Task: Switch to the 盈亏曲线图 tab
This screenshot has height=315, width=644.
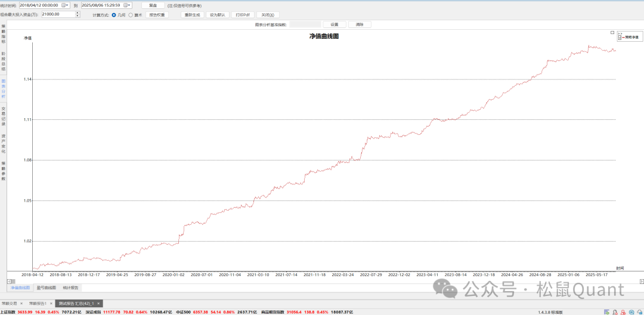Action: (x=47, y=288)
